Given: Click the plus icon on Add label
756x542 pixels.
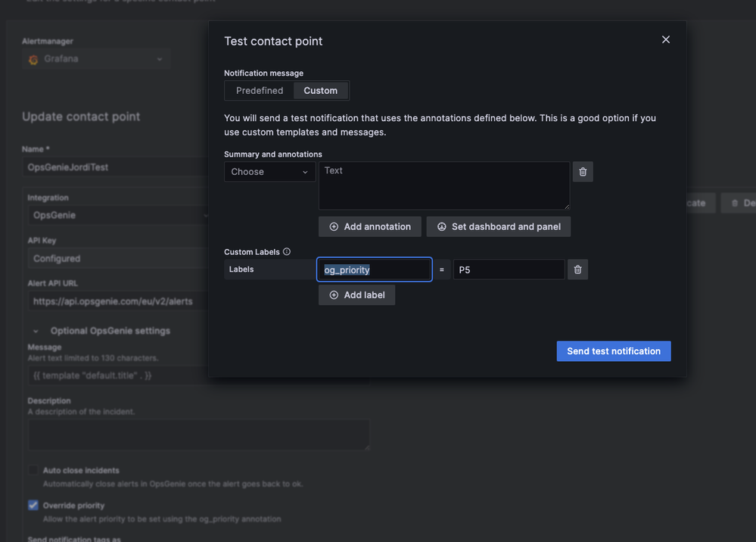Looking at the screenshot, I should pos(333,294).
